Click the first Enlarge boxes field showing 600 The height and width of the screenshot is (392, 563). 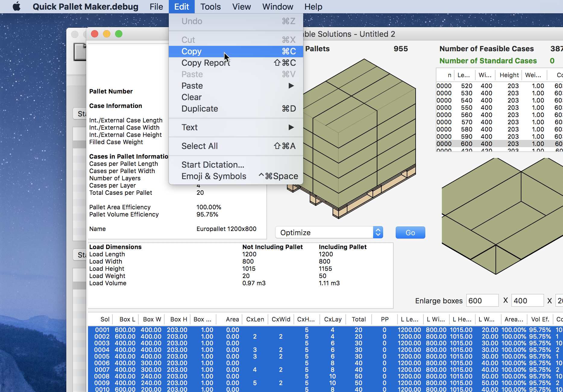(x=482, y=301)
